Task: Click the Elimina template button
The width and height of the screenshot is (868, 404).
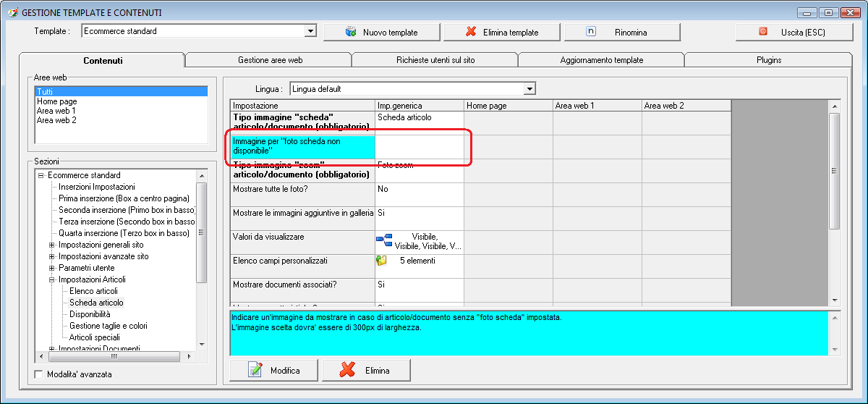Action: [x=501, y=32]
